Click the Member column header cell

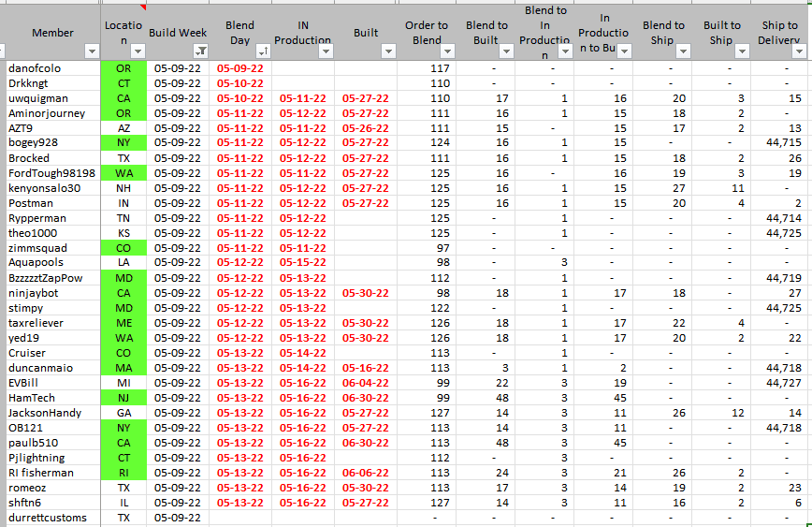click(x=52, y=32)
